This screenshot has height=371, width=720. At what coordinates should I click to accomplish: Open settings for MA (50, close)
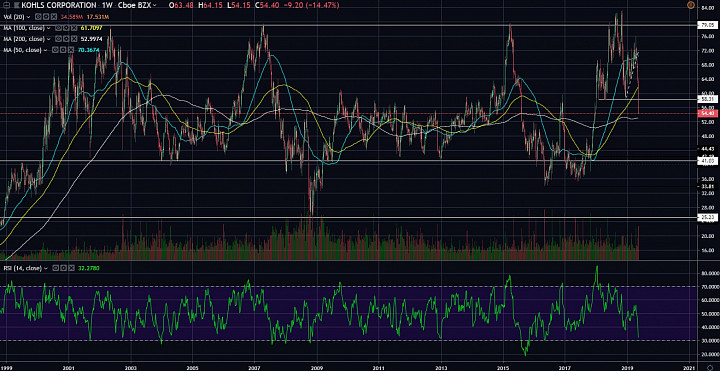tap(63, 50)
